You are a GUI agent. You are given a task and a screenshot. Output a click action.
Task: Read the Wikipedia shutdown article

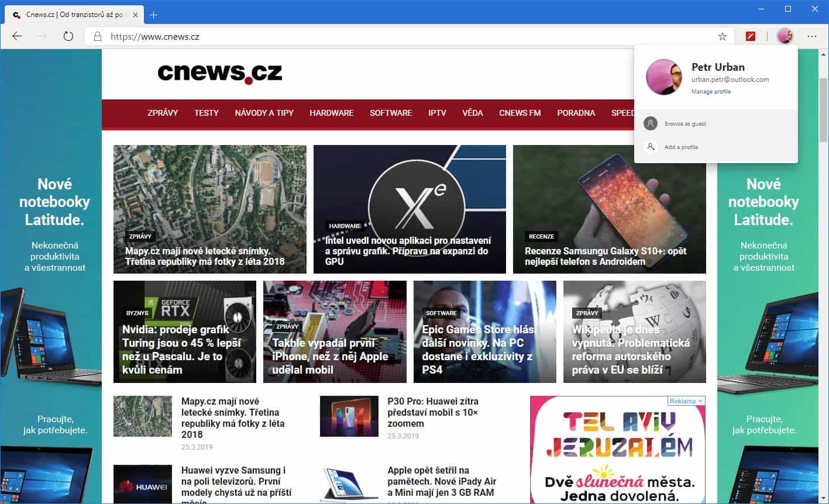click(635, 332)
